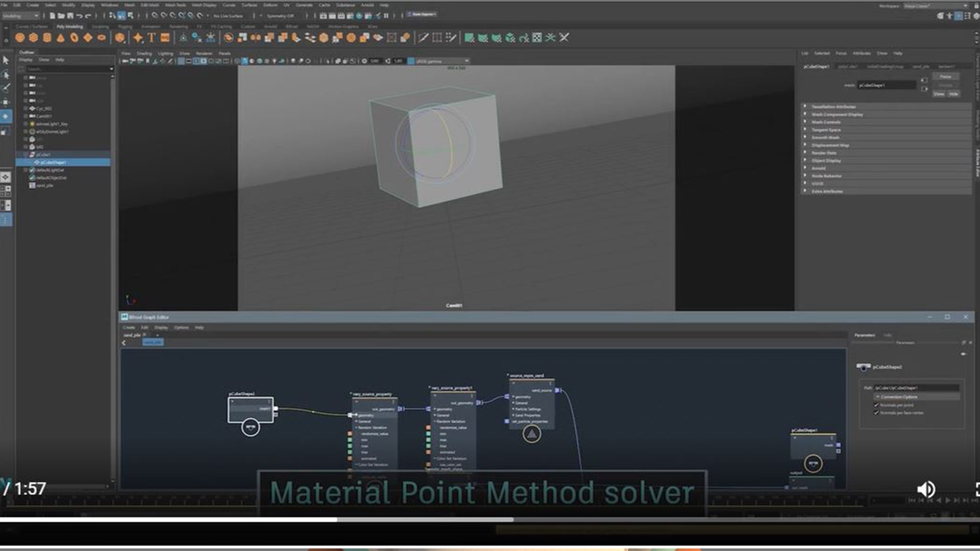Toggle viewport color management blue icon

411,61
